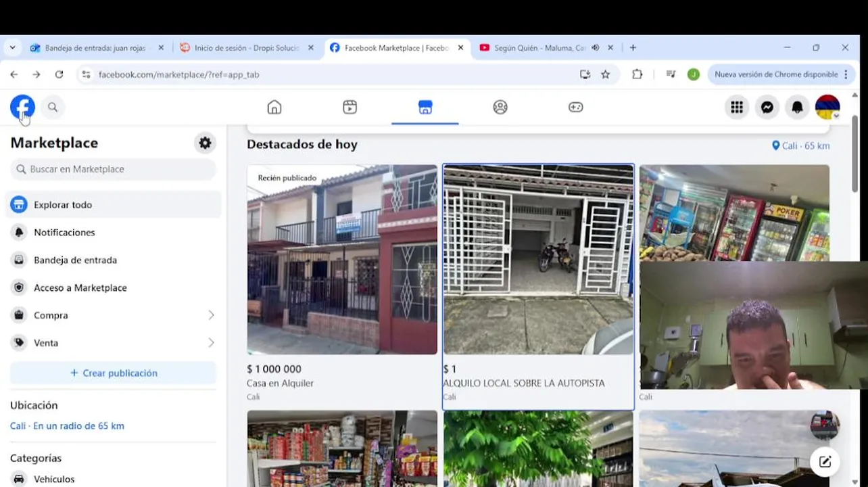Switch to Según Quién Maluma tab
The image size is (868, 487).
(x=546, y=48)
